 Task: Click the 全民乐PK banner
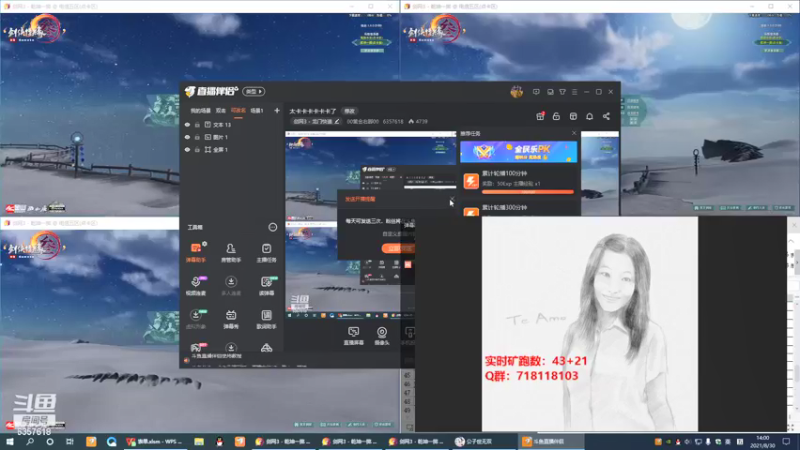point(519,152)
